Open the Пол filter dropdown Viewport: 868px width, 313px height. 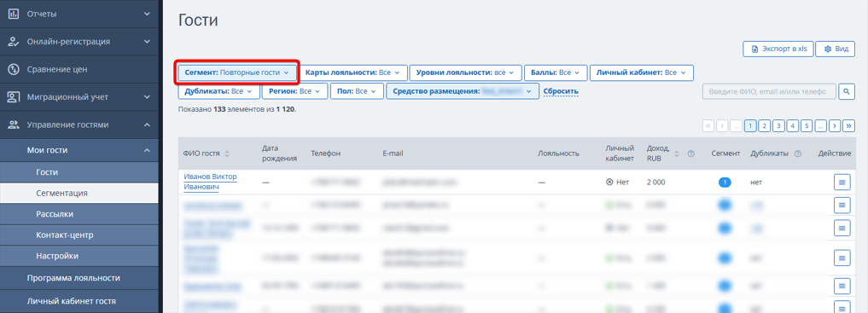click(357, 91)
